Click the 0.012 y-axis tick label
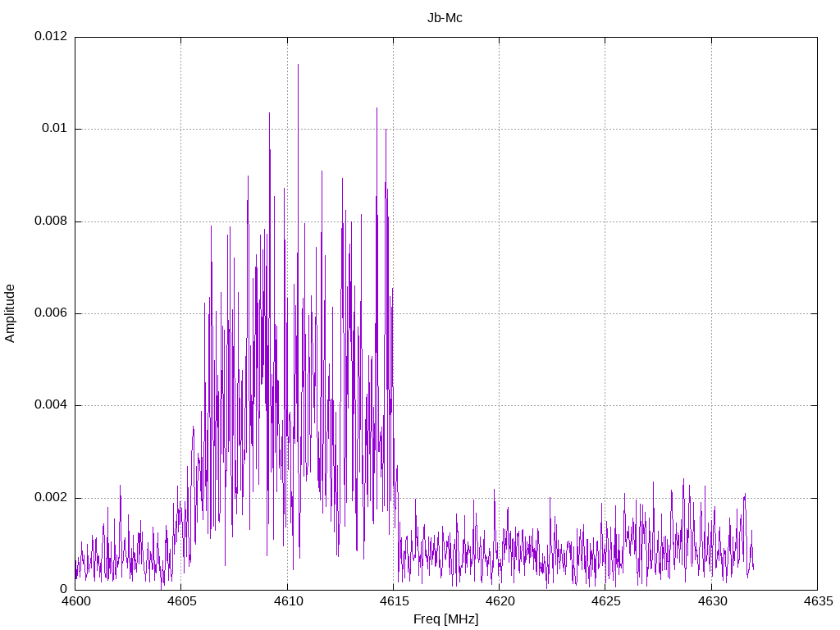This screenshot has height=630, width=840. pos(51,36)
